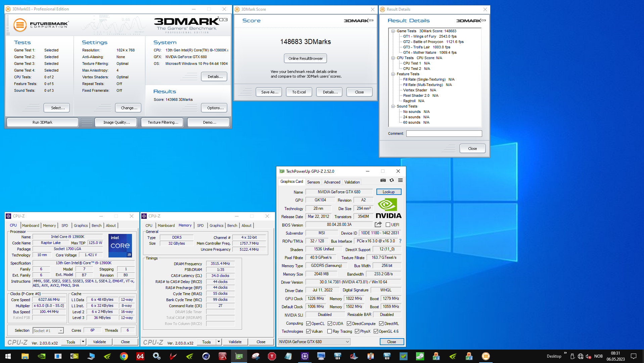The height and width of the screenshot is (363, 644).
Task: Open Tools dropdown arrow in right CPU-Z
Action: [219, 342]
